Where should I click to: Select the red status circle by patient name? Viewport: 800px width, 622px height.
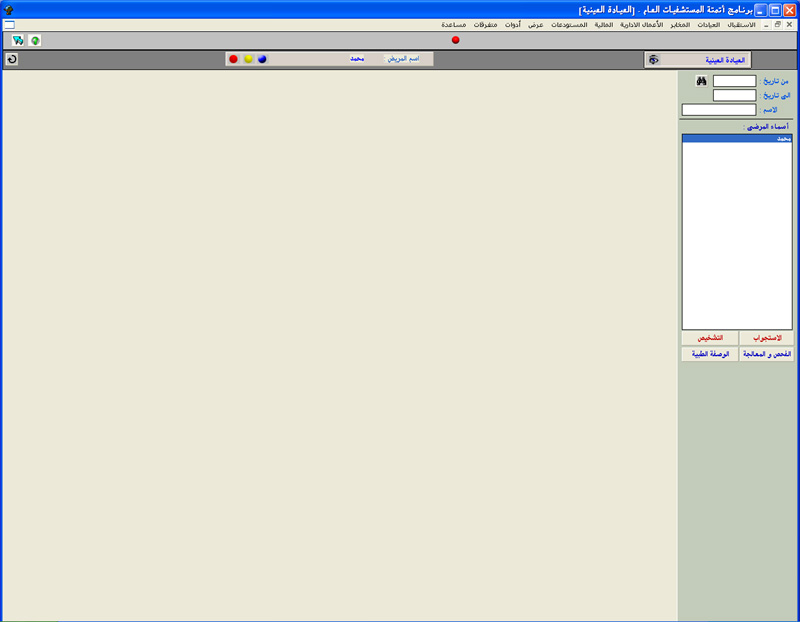coord(233,59)
